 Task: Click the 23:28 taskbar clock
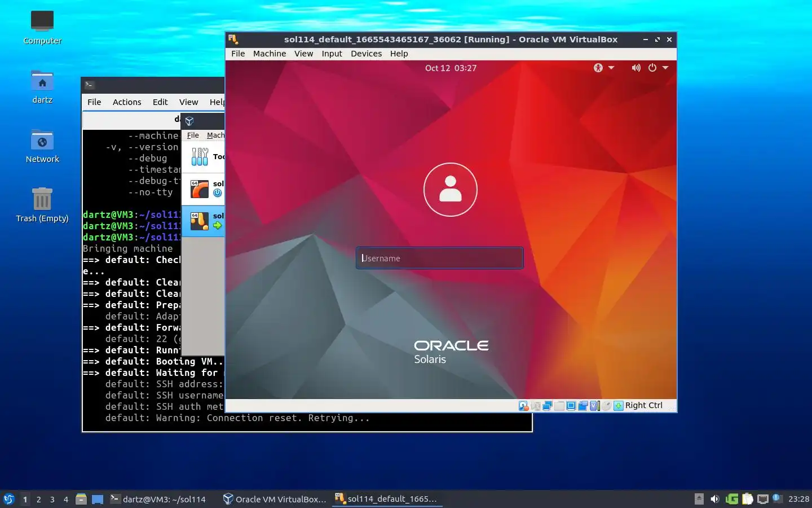[798, 499]
